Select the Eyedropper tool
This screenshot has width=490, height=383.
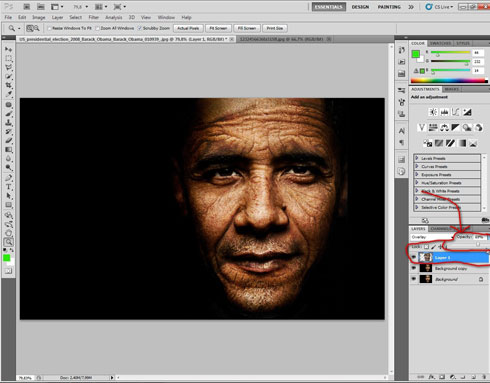coord(9,94)
